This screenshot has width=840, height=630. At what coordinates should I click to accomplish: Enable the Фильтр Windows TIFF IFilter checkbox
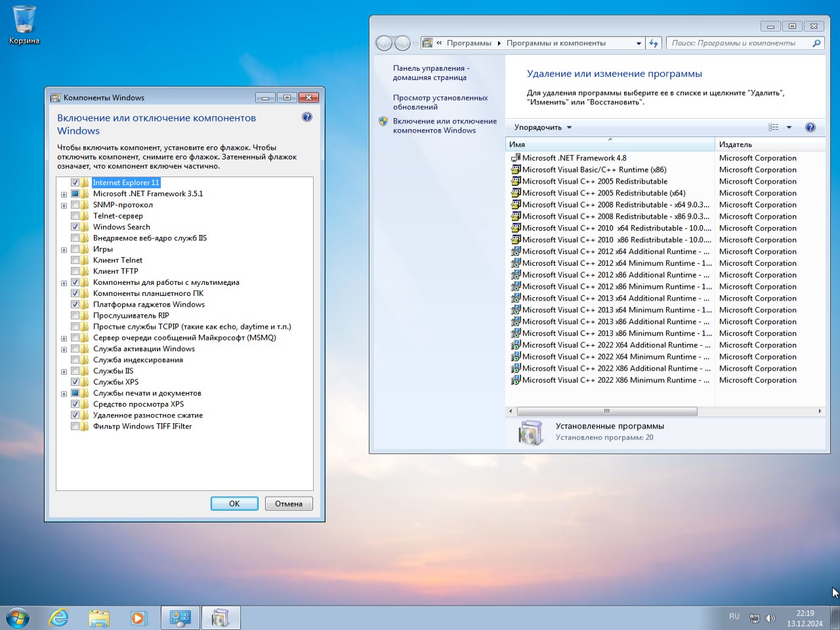point(75,427)
